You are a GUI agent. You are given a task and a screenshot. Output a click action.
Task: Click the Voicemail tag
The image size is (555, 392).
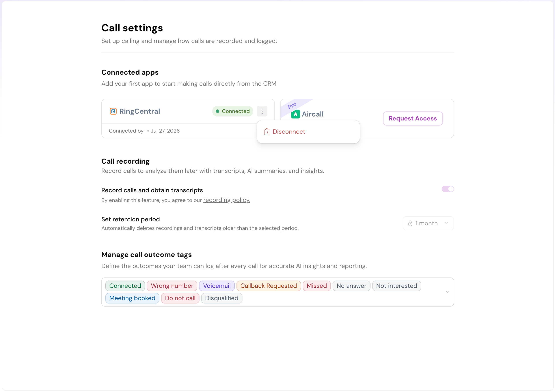click(217, 286)
